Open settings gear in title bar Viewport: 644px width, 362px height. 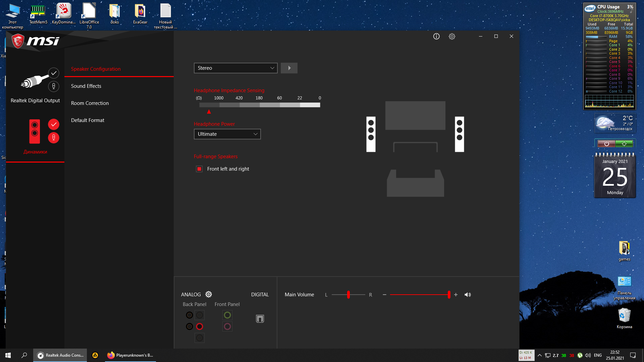(x=452, y=37)
